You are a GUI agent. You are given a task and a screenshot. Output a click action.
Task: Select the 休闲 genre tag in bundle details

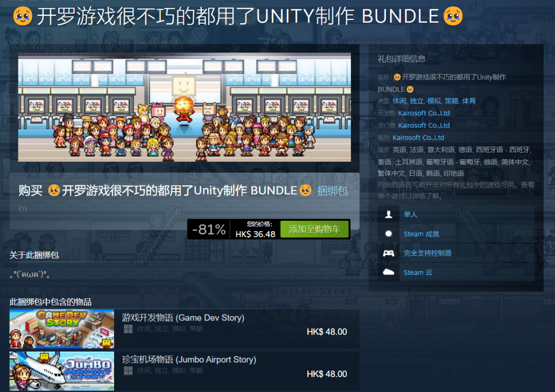pos(399,101)
